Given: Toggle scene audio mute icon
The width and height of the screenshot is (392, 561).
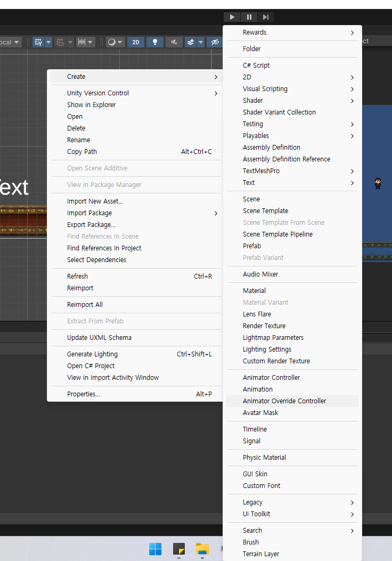Looking at the screenshot, I should pyautogui.click(x=174, y=42).
